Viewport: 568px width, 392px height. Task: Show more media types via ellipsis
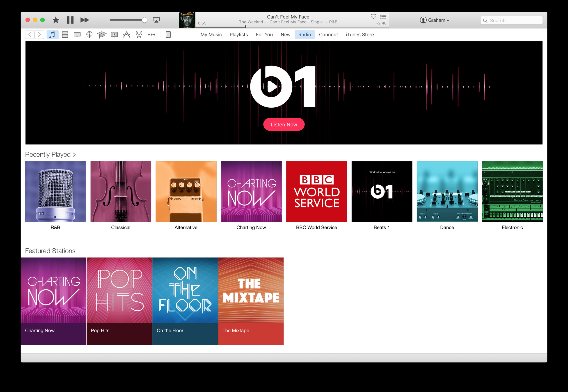[151, 35]
